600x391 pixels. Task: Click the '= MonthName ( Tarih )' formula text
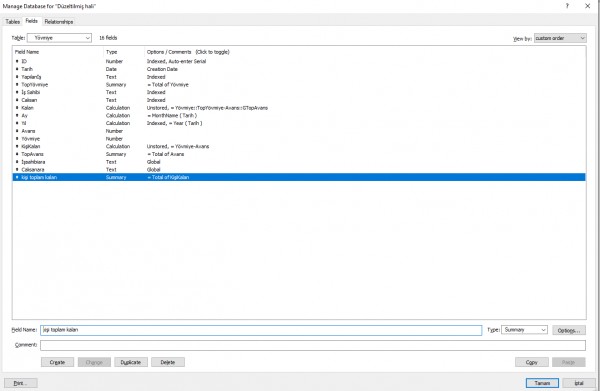[x=172, y=116]
